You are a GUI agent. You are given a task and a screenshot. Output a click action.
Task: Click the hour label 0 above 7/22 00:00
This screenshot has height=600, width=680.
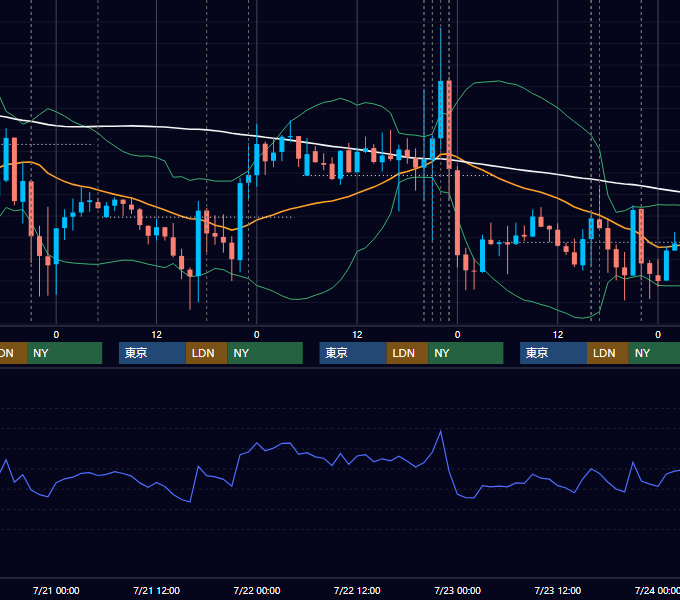(x=257, y=335)
